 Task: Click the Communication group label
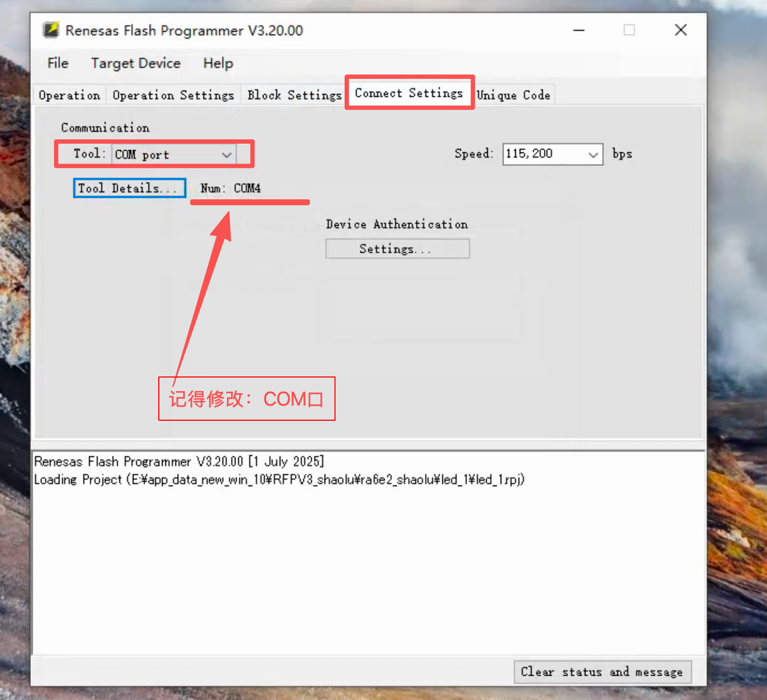(x=105, y=127)
